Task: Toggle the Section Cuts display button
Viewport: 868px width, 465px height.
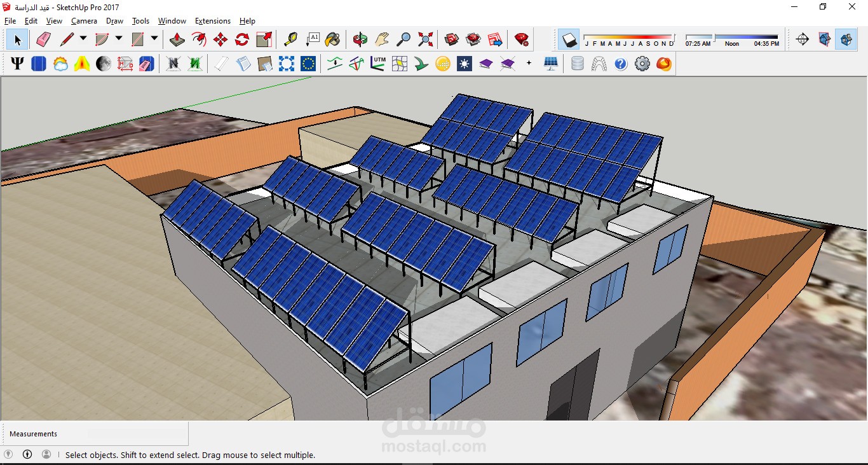Action: (x=846, y=39)
